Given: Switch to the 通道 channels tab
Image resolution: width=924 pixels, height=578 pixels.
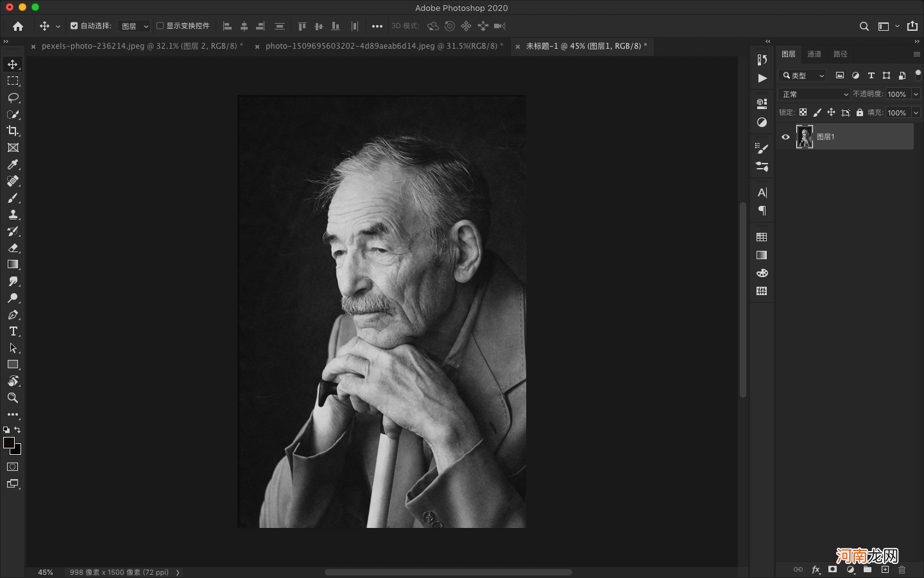Looking at the screenshot, I should click(814, 54).
